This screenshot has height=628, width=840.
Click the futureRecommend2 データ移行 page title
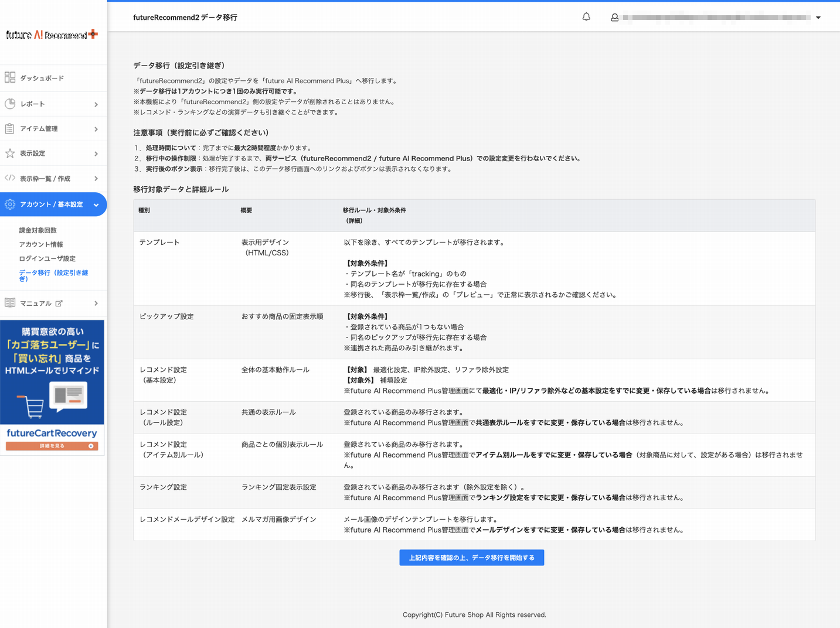[185, 18]
